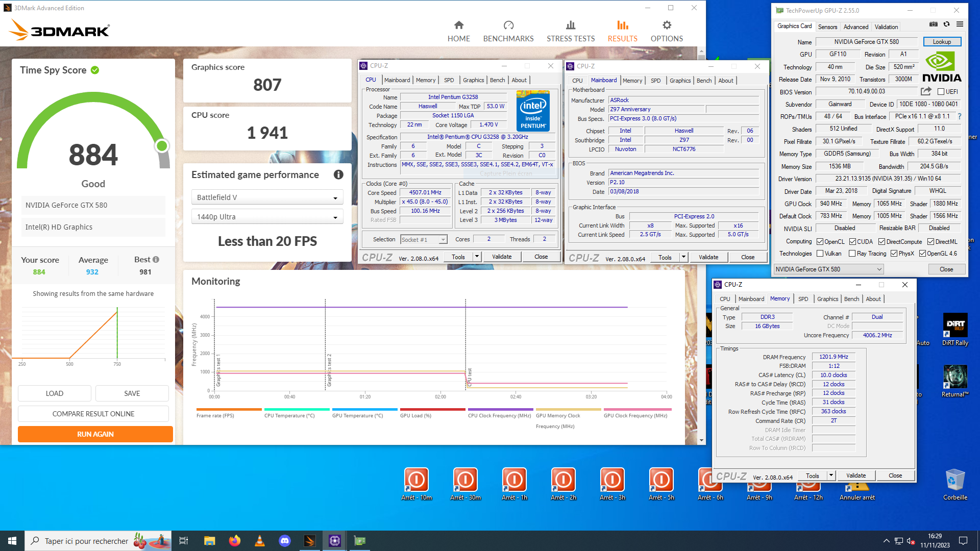Click the LOAD result button
980x551 pixels.
[x=55, y=393]
